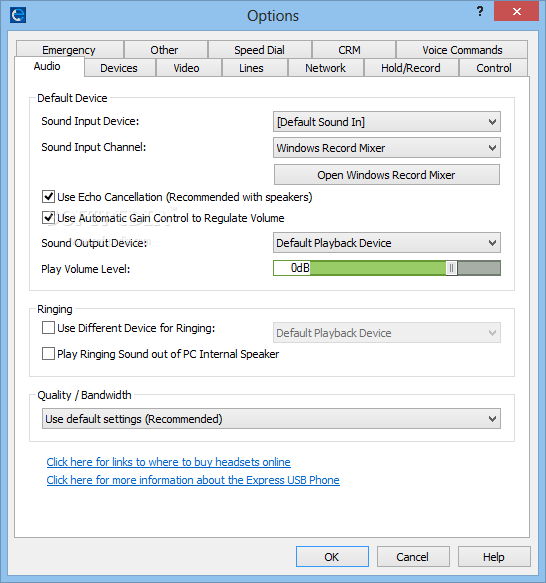546x583 pixels.
Task: Select the Audio tab
Action: [49, 67]
